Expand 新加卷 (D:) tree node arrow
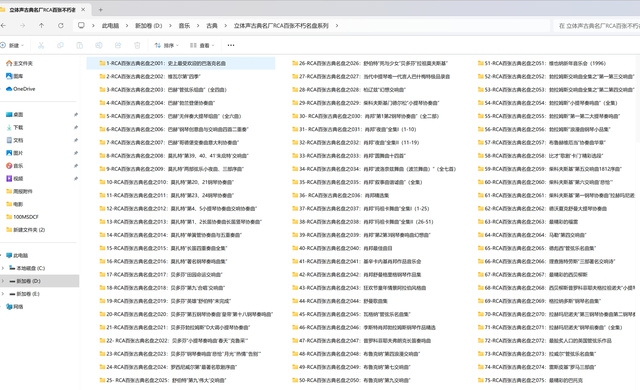The height and width of the screenshot is (390, 640). pos(3,281)
